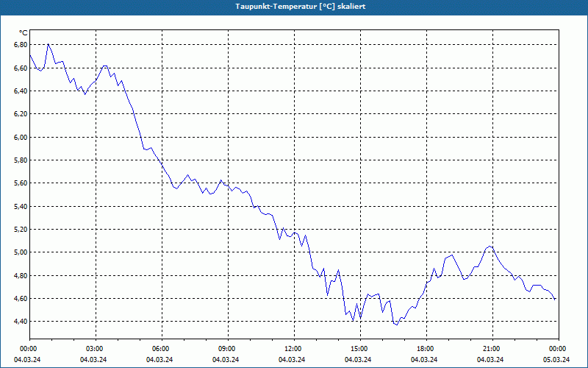Click the 04.03.24 date beneath 18:00
The width and height of the screenshot is (588, 368).
click(424, 359)
